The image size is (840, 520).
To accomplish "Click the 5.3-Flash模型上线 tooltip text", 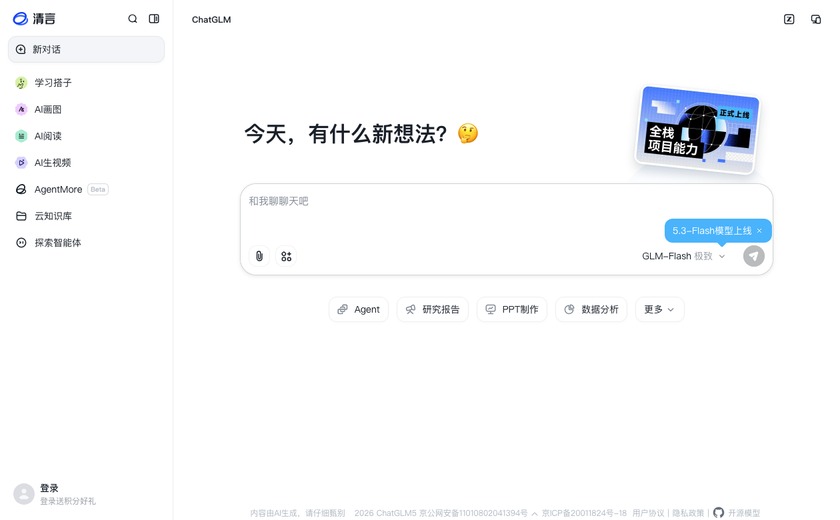I will pos(712,231).
